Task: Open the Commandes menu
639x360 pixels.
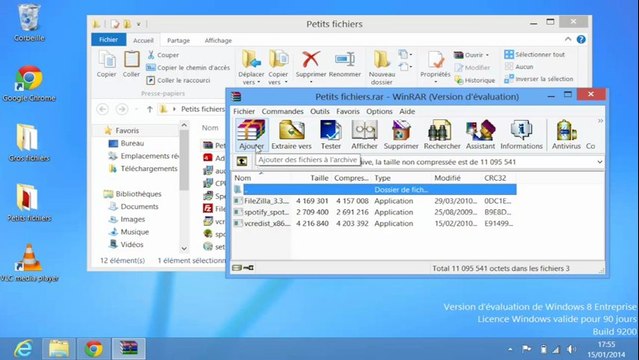Action: 282,111
